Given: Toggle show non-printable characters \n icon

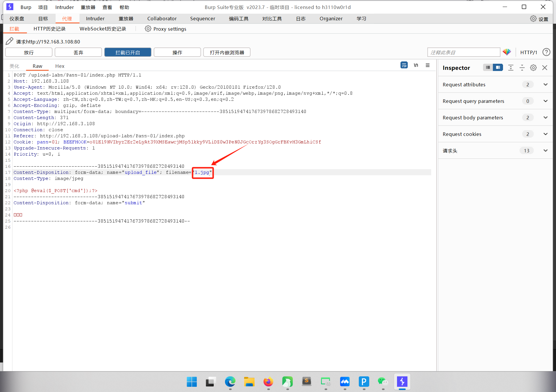Looking at the screenshot, I should coord(416,65).
